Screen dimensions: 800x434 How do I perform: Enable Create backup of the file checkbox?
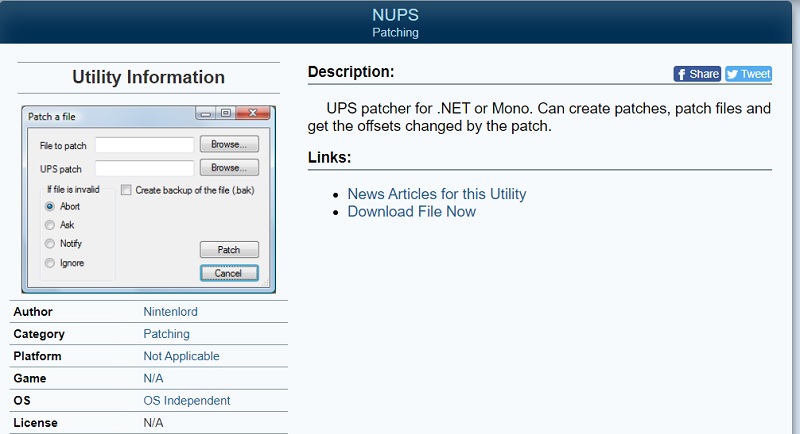pos(126,190)
